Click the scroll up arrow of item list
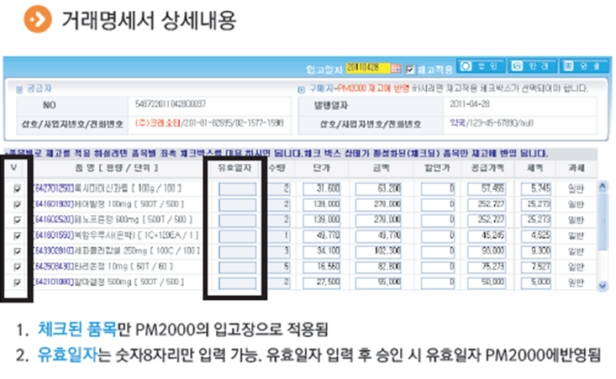Viewport: 616px width, 379px height. click(602, 186)
